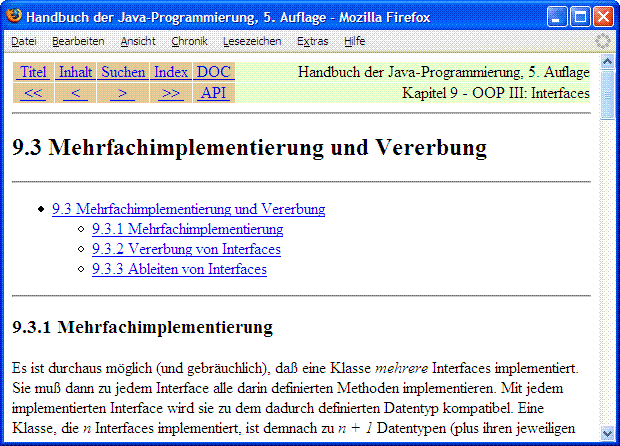Open the Index link
This screenshot has width=620, height=446.
tap(171, 72)
